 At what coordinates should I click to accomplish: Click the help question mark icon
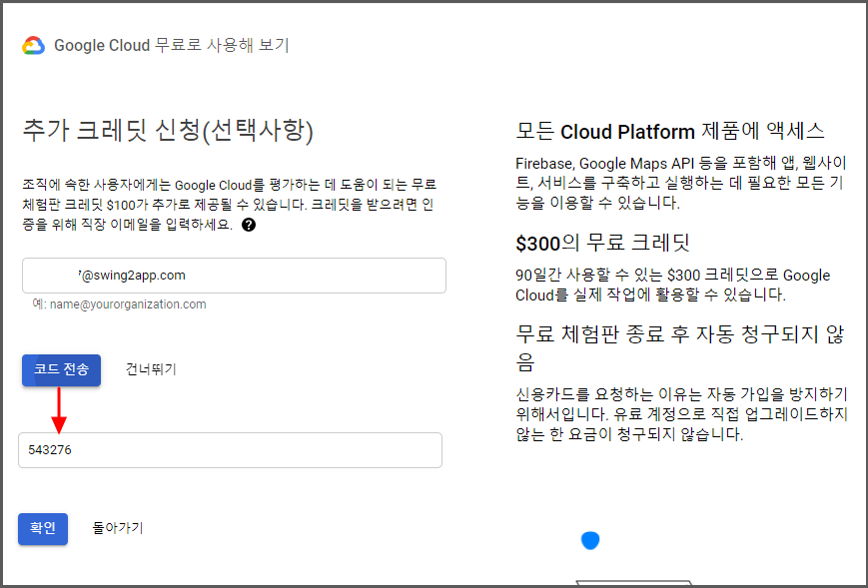249,225
